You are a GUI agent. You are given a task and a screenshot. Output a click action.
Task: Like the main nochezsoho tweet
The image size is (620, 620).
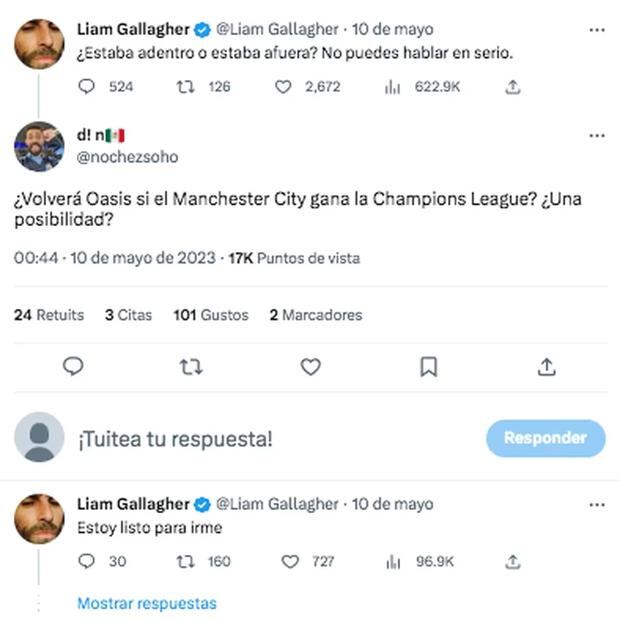311,367
